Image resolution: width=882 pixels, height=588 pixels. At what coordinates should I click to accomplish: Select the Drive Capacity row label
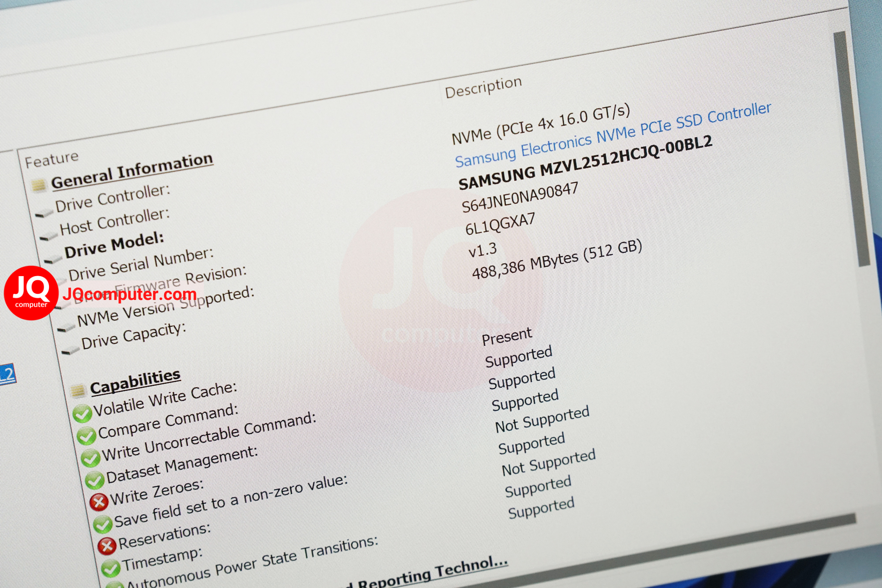click(134, 336)
